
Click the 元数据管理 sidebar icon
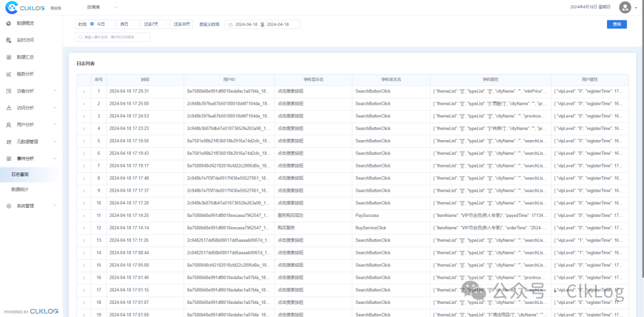(8, 142)
